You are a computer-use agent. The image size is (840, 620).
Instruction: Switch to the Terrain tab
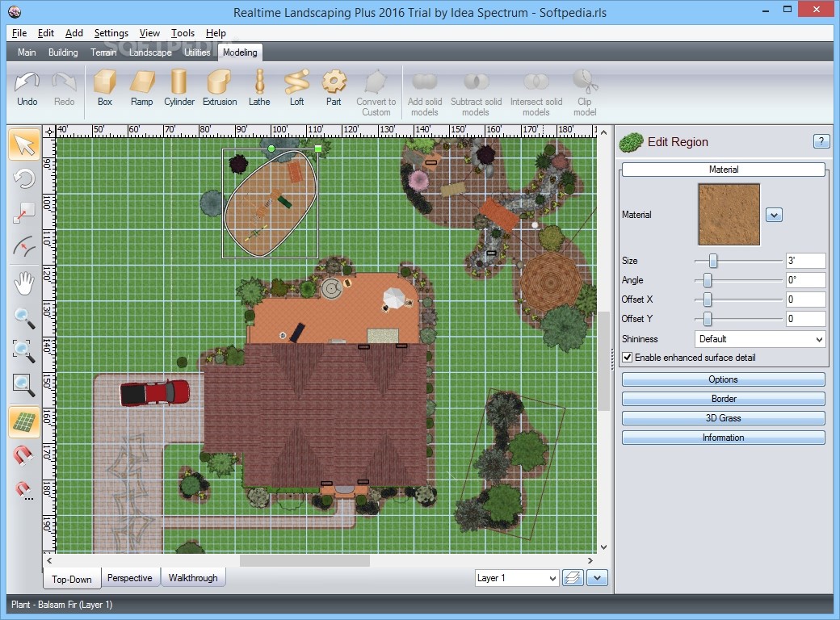coord(103,52)
